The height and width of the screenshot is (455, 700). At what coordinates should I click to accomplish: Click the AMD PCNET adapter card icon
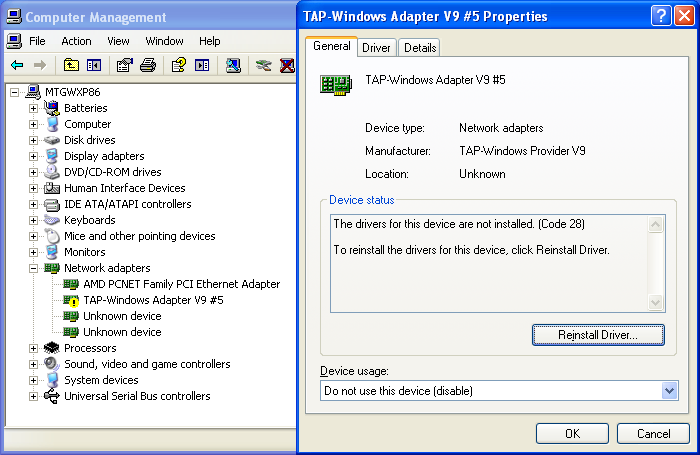tap(71, 284)
